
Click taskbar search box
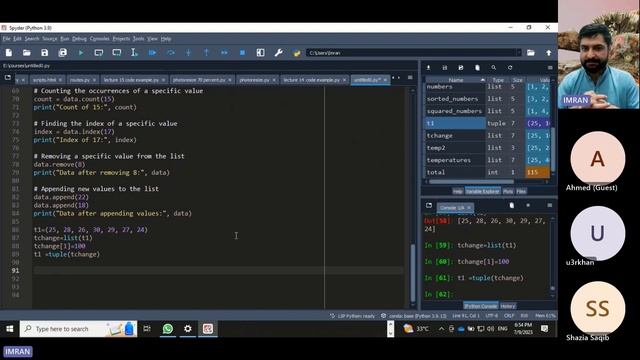click(x=78, y=329)
